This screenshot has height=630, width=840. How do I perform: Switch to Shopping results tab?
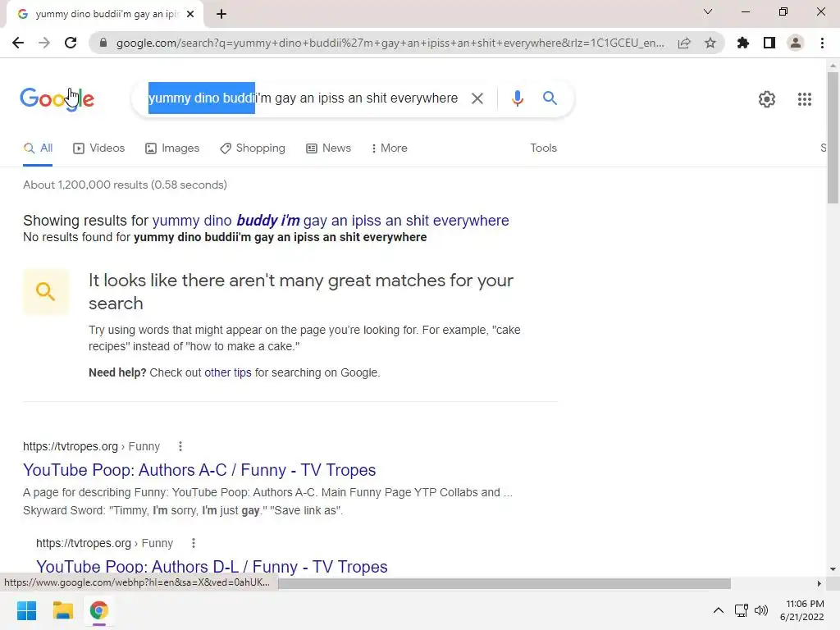point(253,148)
